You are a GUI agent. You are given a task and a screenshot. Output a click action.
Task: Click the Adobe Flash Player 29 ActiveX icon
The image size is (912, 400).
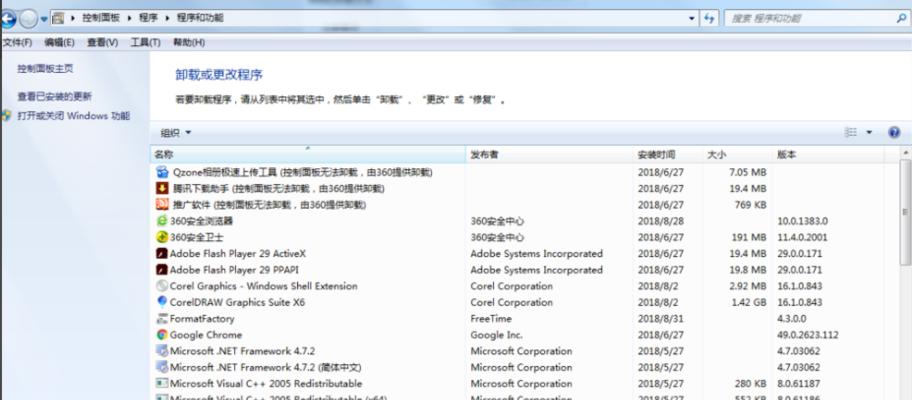tap(162, 253)
